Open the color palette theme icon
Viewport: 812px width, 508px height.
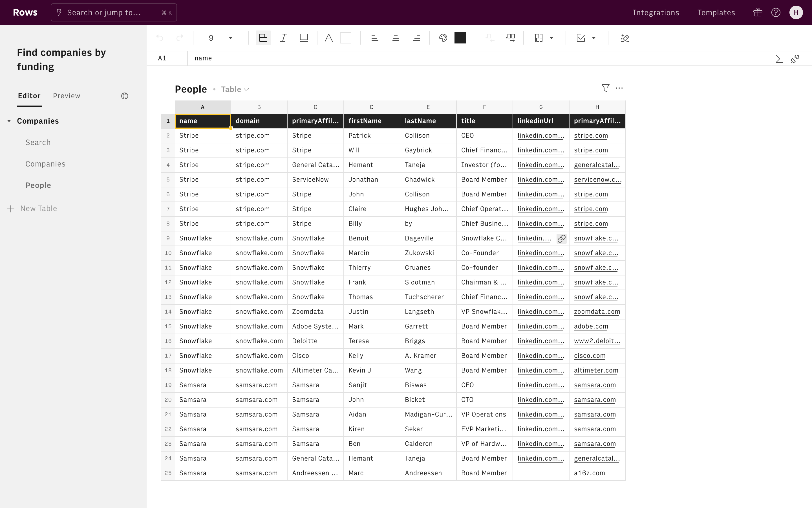(x=443, y=38)
